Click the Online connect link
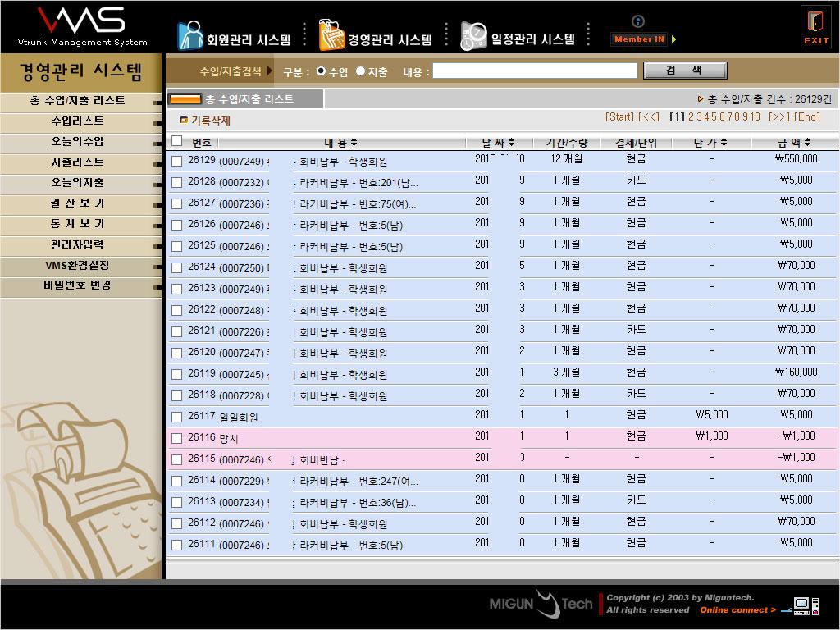The height and width of the screenshot is (630, 840). pyautogui.click(x=737, y=609)
